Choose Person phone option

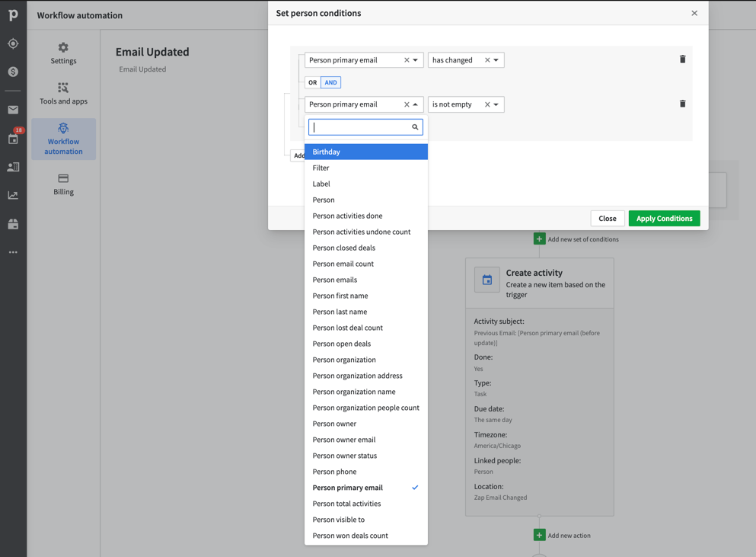coord(366,471)
